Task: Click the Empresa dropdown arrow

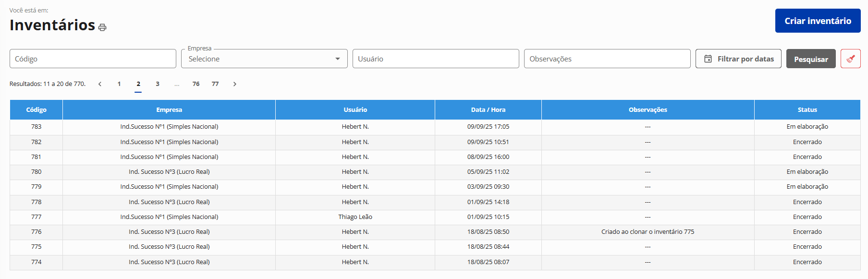Action: 338,59
